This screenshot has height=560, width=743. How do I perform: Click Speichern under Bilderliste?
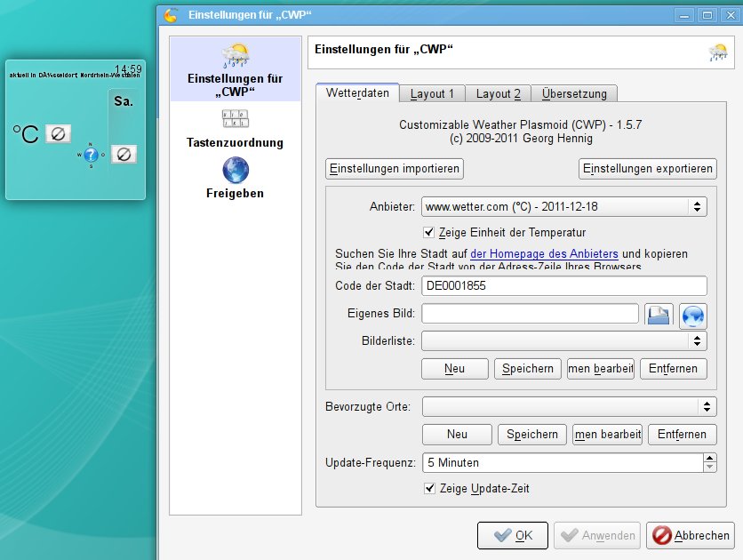tap(527, 369)
